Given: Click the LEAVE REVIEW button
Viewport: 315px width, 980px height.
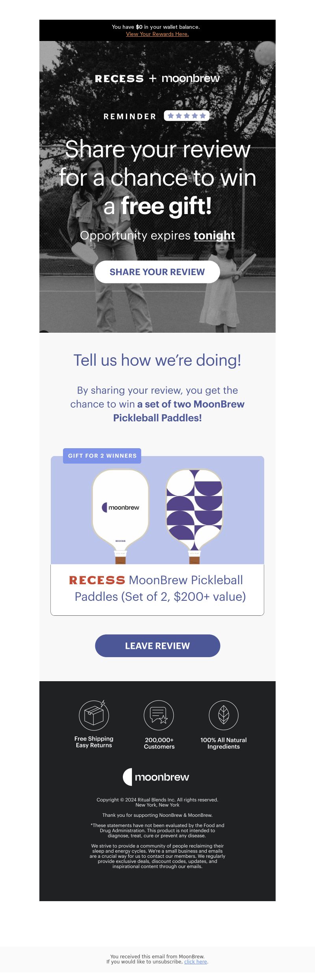Looking at the screenshot, I should tap(157, 646).
